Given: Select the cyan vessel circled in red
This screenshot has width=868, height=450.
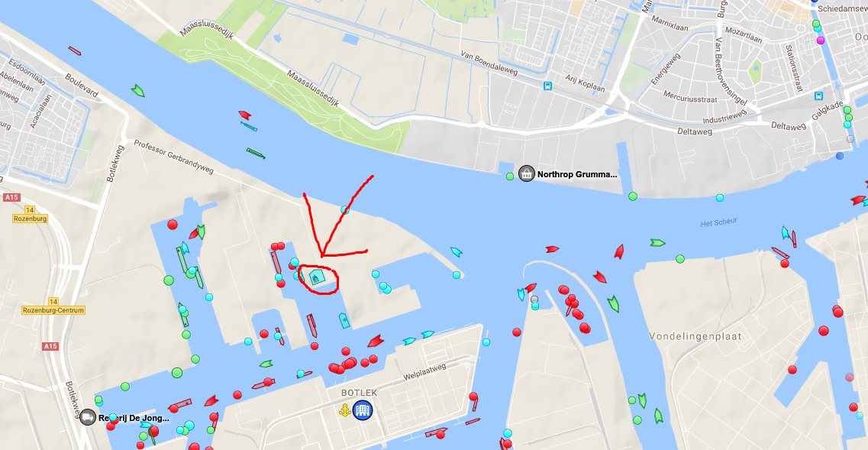Looking at the screenshot, I should click(x=316, y=277).
